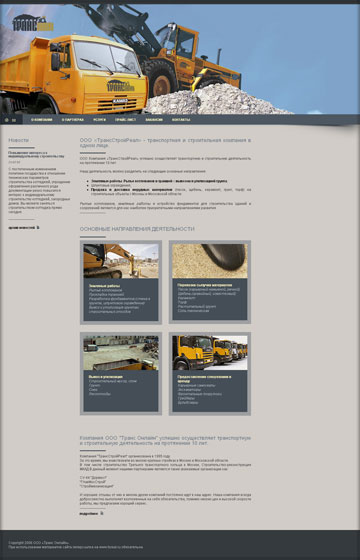Open the excavator thumbnail image
The height and width of the screenshot is (560, 360).
[x=121, y=261]
